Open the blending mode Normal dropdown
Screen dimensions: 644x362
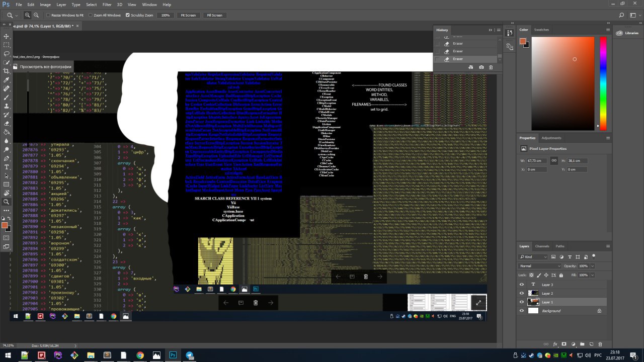pyautogui.click(x=540, y=265)
